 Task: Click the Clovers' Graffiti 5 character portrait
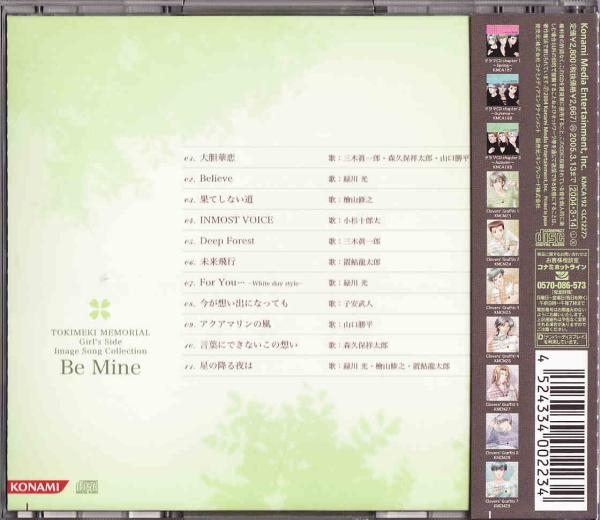pos(502,382)
